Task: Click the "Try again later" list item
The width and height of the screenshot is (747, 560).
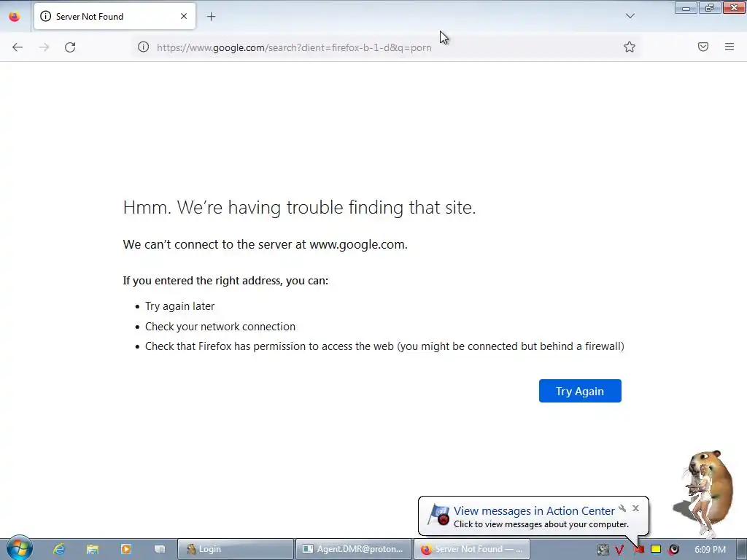Action: click(179, 306)
